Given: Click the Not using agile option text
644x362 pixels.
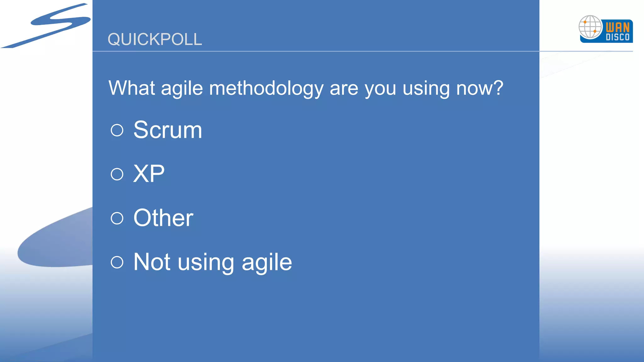Looking at the screenshot, I should [213, 262].
